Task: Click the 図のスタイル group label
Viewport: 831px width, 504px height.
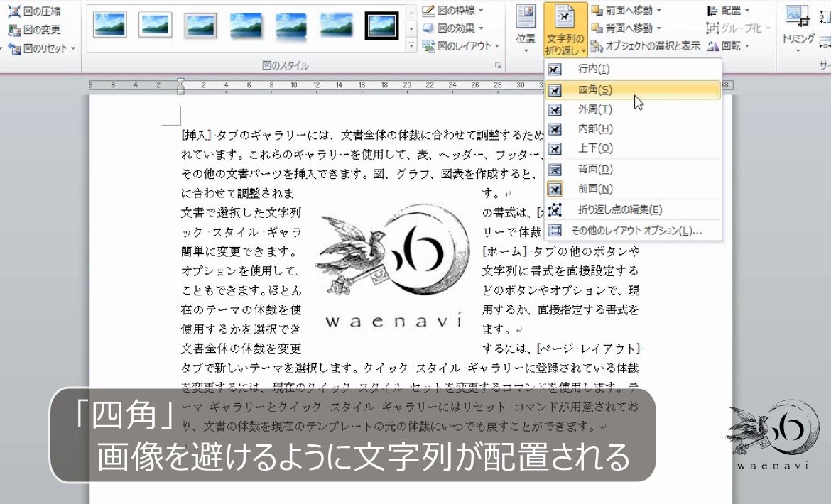Action: [285, 65]
